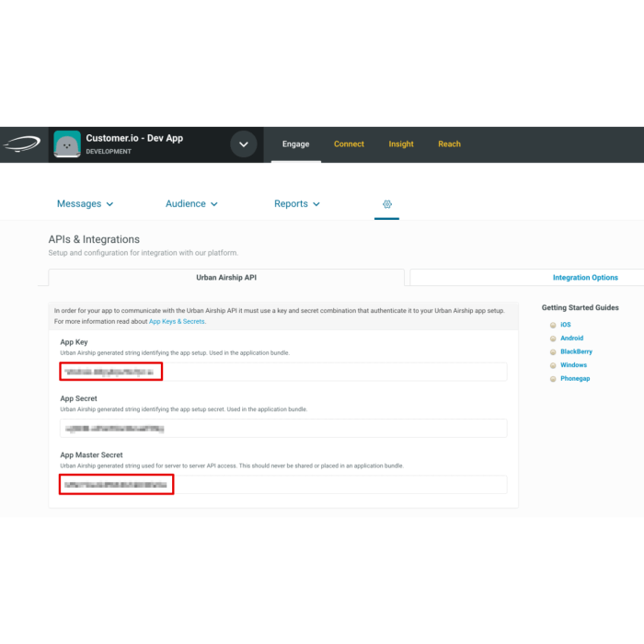Viewport: 644px width, 644px height.
Task: Switch to the Connect tab
Action: (x=349, y=144)
